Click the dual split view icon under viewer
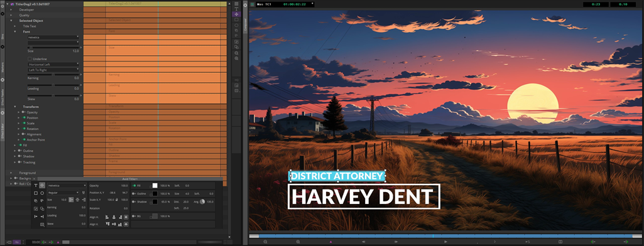This screenshot has height=246, width=644. [x=560, y=242]
